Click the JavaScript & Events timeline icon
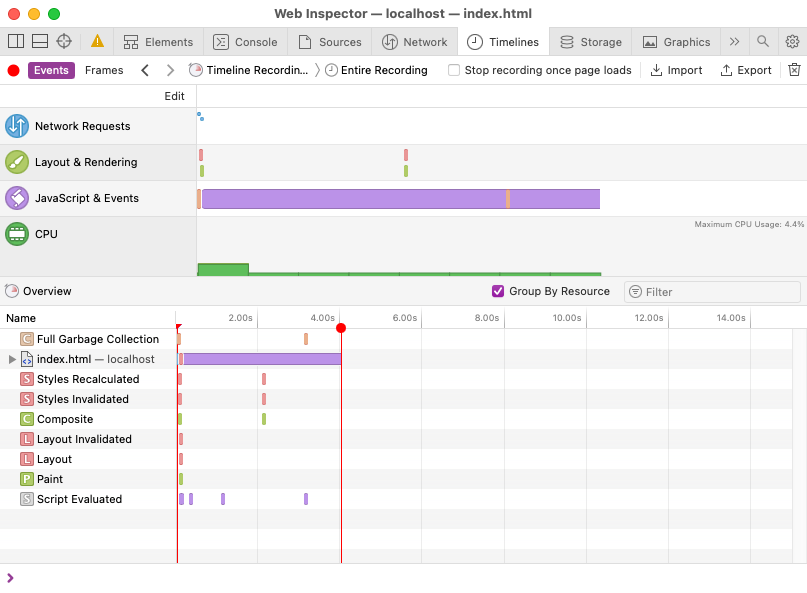Viewport: 807px width, 593px height. 15,198
